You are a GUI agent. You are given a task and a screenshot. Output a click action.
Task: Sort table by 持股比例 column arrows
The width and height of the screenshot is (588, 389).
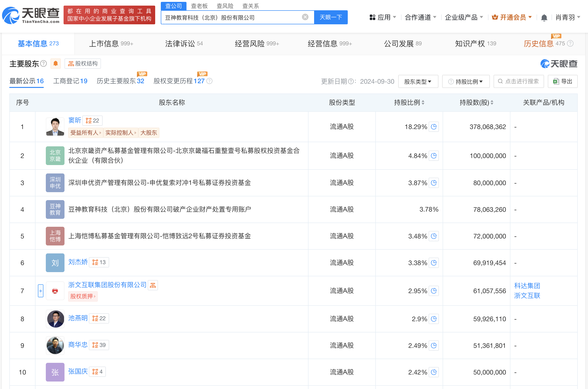(423, 102)
